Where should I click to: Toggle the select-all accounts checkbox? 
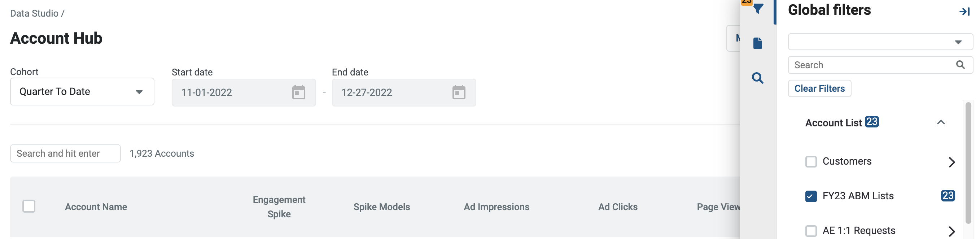click(x=29, y=206)
